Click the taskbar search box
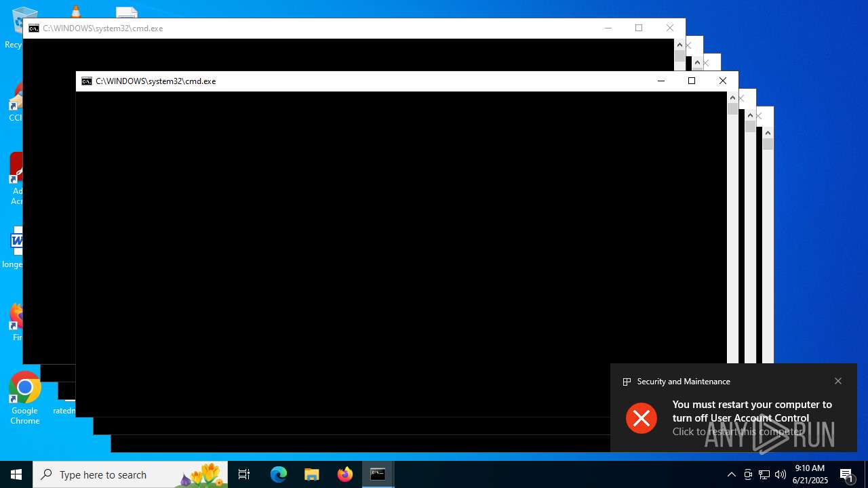The height and width of the screenshot is (488, 868). point(130,474)
